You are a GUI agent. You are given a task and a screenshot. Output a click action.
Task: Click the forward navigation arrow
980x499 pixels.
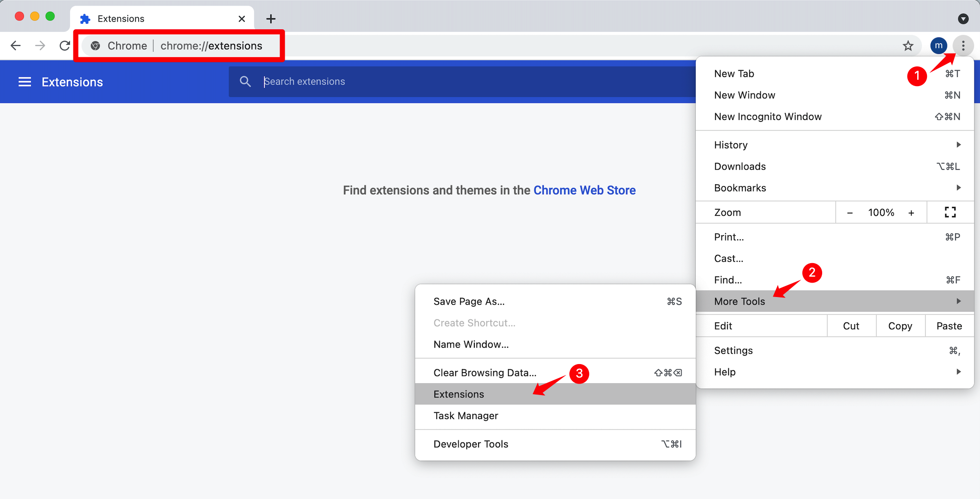pyautogui.click(x=40, y=45)
